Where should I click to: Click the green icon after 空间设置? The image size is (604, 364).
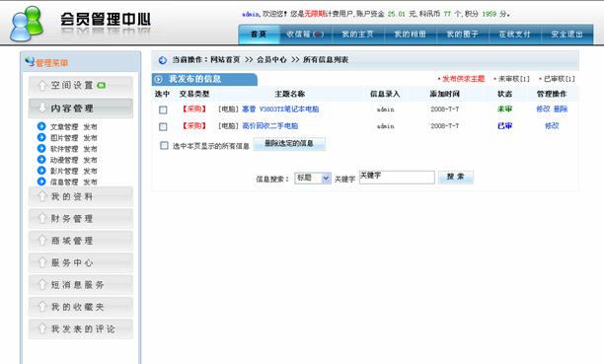pyautogui.click(x=102, y=85)
